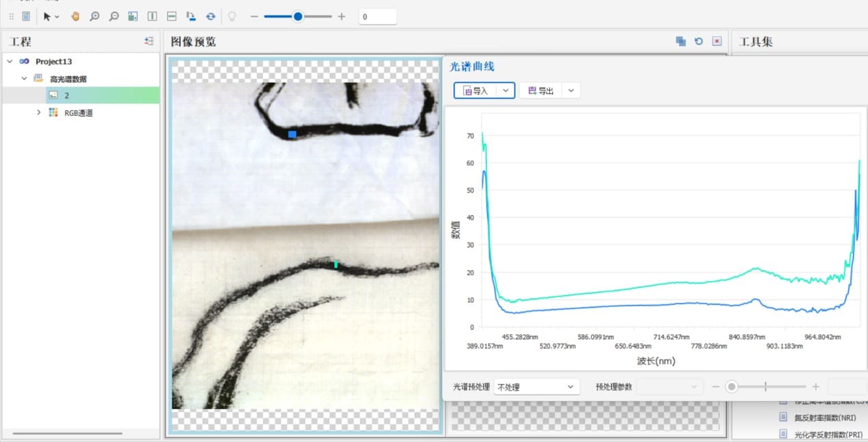Click the refresh icon in main toolbar
Image resolution: width=868 pixels, height=442 pixels.
coord(210,16)
